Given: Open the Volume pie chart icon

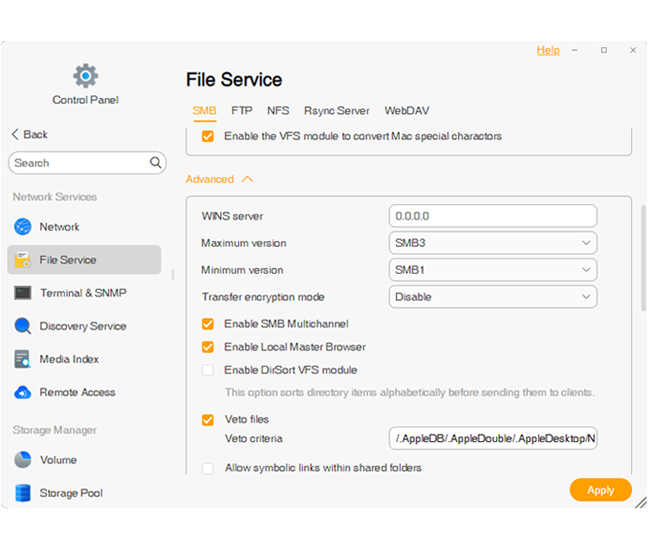Looking at the screenshot, I should pos(22,460).
